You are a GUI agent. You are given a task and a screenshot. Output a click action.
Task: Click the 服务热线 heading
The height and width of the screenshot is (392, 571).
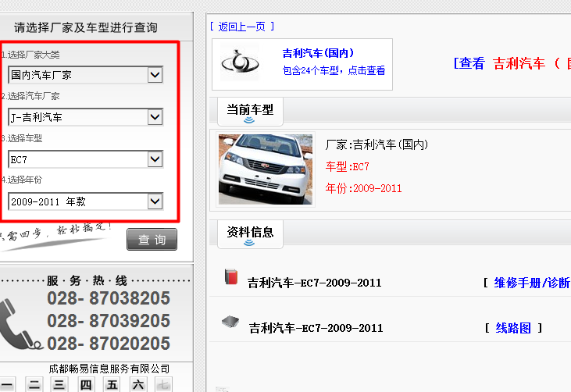click(x=87, y=280)
